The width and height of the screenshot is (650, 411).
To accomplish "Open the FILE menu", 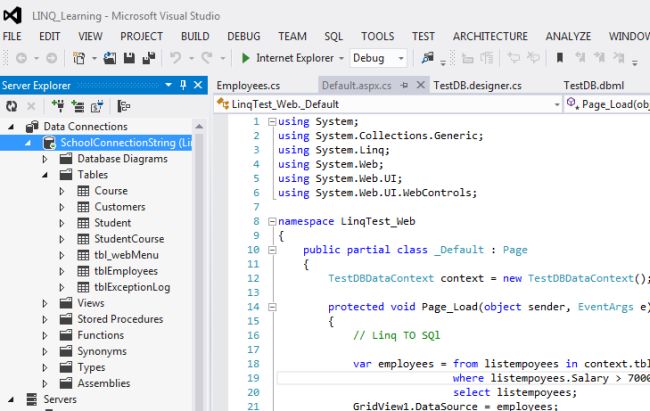I will point(12,36).
